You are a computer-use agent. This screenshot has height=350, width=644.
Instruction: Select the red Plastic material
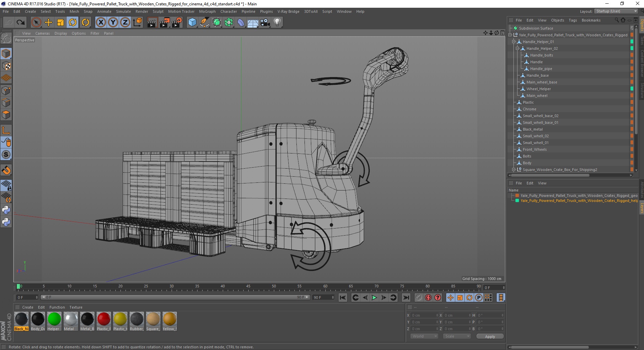[x=104, y=321]
